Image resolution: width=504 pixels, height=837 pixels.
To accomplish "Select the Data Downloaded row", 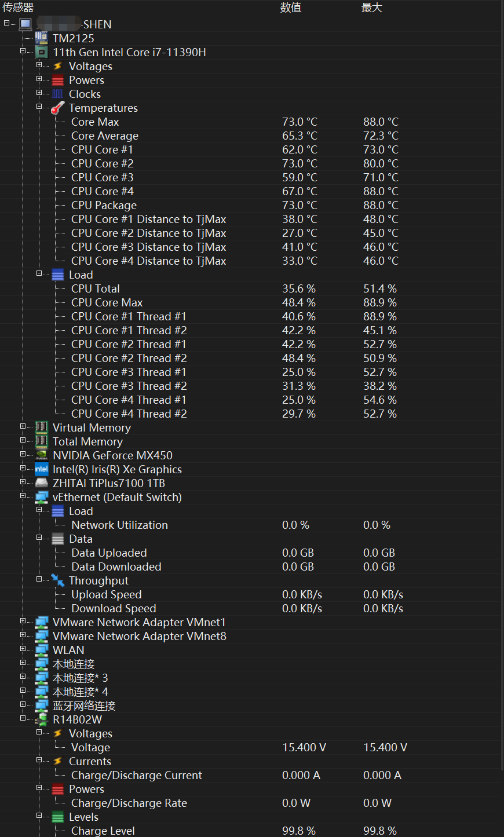I will pyautogui.click(x=250, y=566).
